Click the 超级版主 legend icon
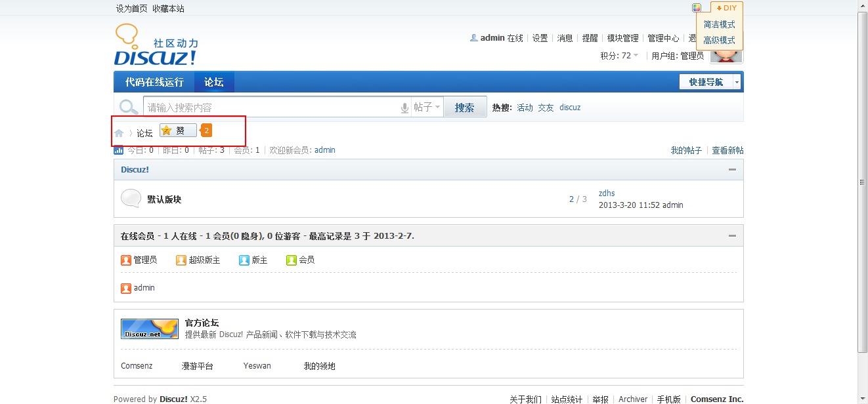The image size is (868, 404). [x=181, y=260]
